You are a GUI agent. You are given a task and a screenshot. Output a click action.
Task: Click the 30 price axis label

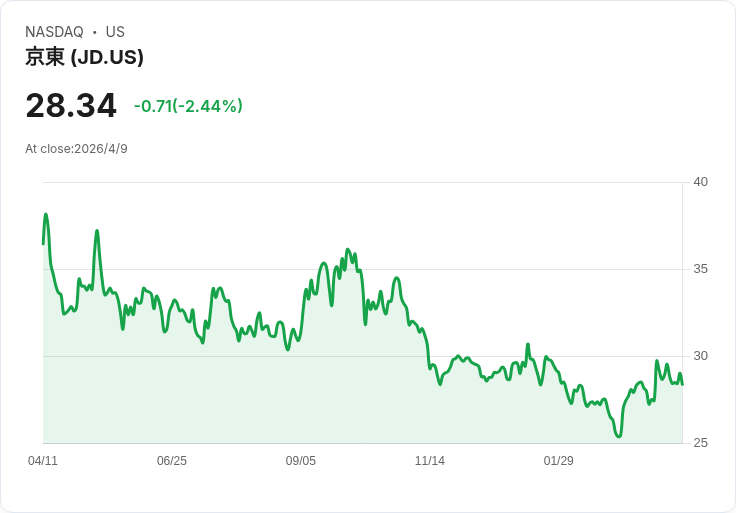coord(700,356)
